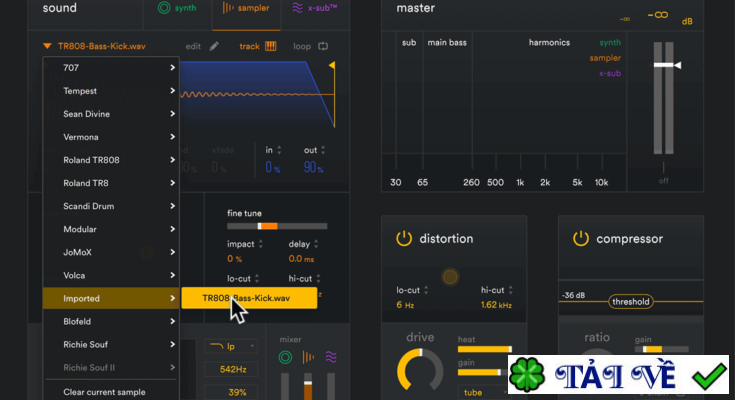Collapse the TR808-Bass-Kick.wav sample dropdown triangle

(47, 46)
